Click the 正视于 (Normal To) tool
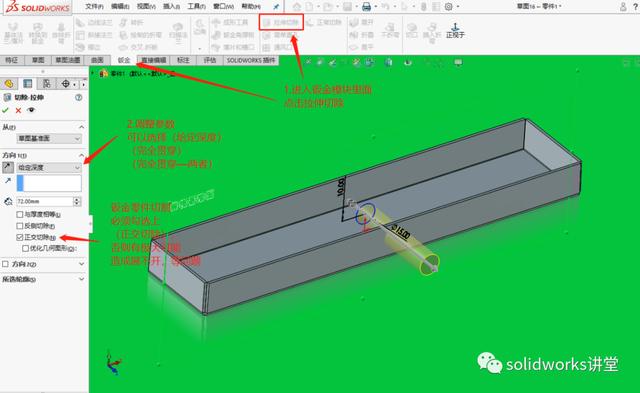Screen dimensions: 640x393 tap(455, 31)
